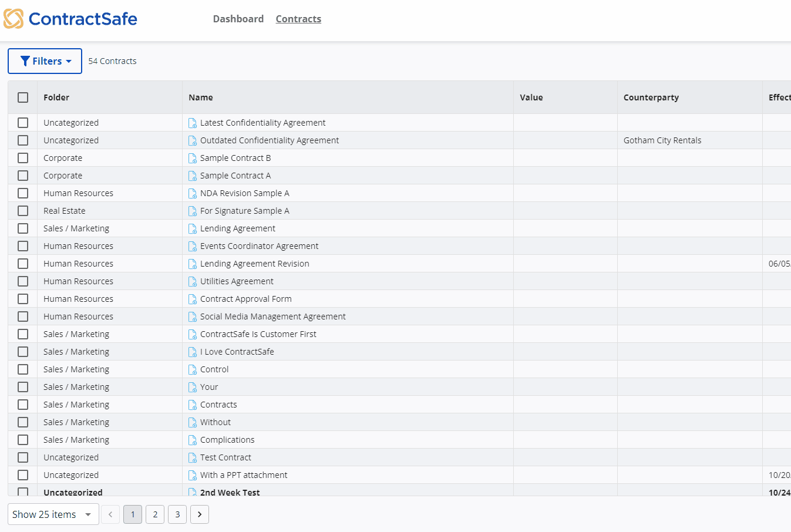Image resolution: width=791 pixels, height=532 pixels.
Task: Click document icon next to Sample Contract B
Action: (x=193, y=159)
